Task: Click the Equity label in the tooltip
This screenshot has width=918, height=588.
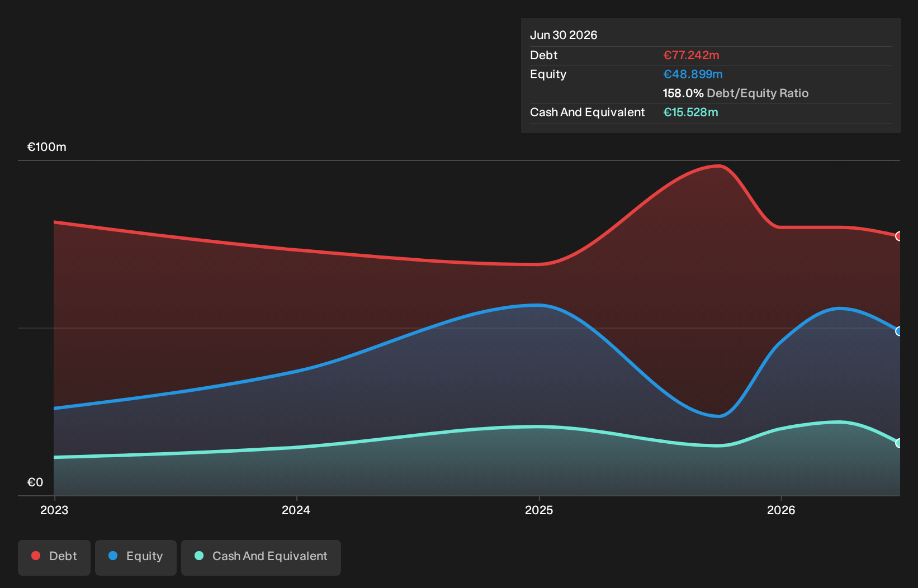Action: [x=548, y=74]
